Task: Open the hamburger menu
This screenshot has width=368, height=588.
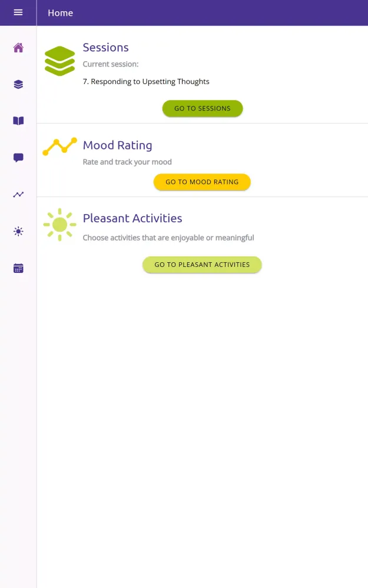Action: coord(18,12)
